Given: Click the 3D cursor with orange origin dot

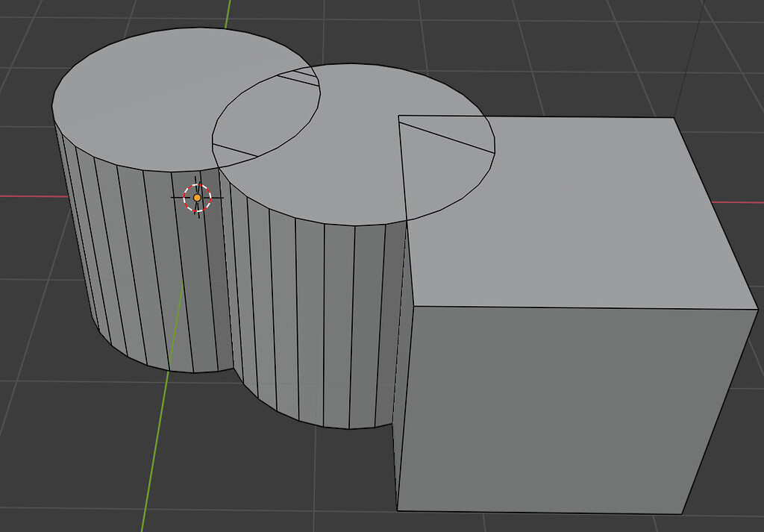Looking at the screenshot, I should (197, 197).
